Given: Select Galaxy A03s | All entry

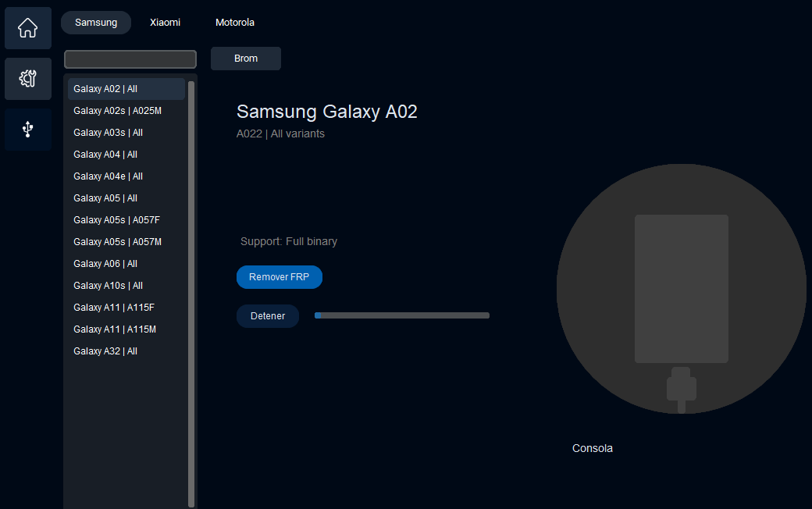Looking at the screenshot, I should click(x=126, y=133).
